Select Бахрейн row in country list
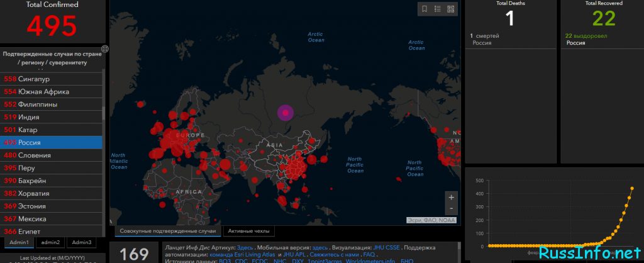The image size is (644, 263). point(52,181)
